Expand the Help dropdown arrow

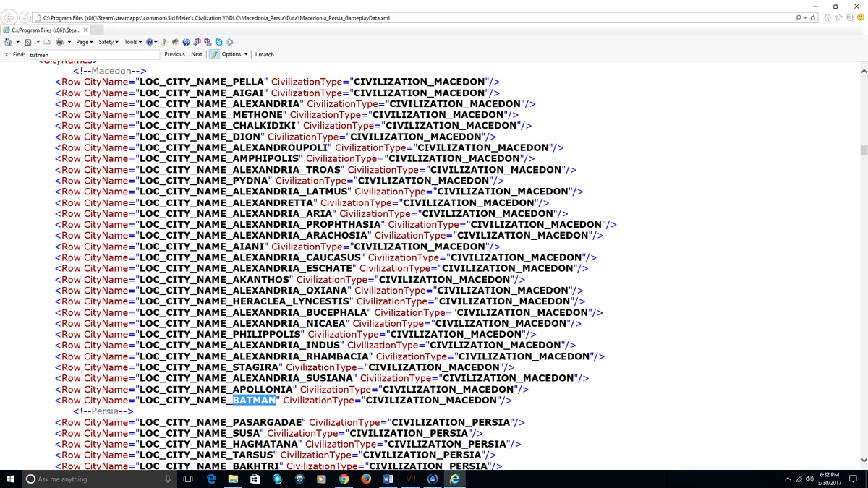(x=156, y=42)
